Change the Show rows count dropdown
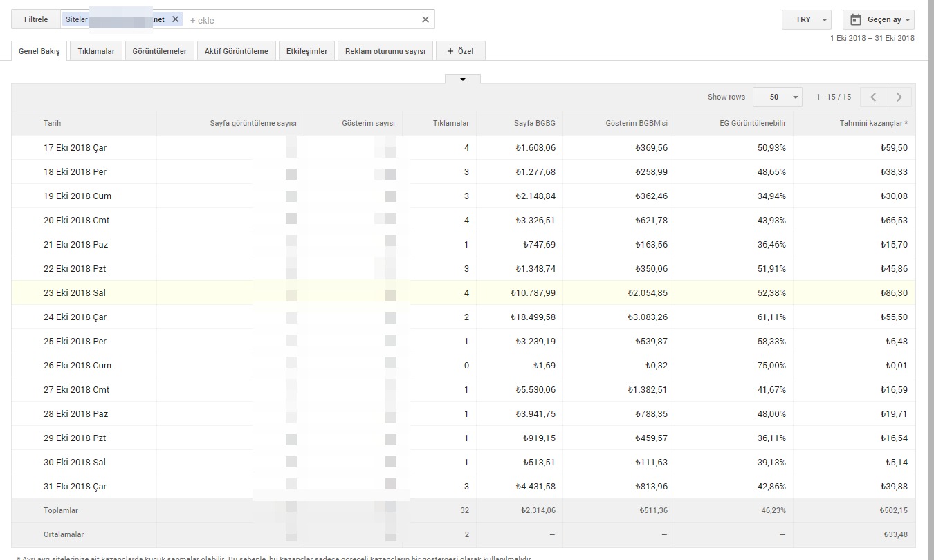The height and width of the screenshot is (560, 934). (x=777, y=97)
